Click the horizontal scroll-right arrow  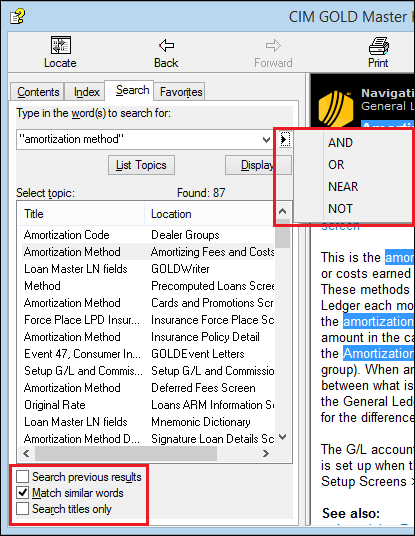[266, 454]
